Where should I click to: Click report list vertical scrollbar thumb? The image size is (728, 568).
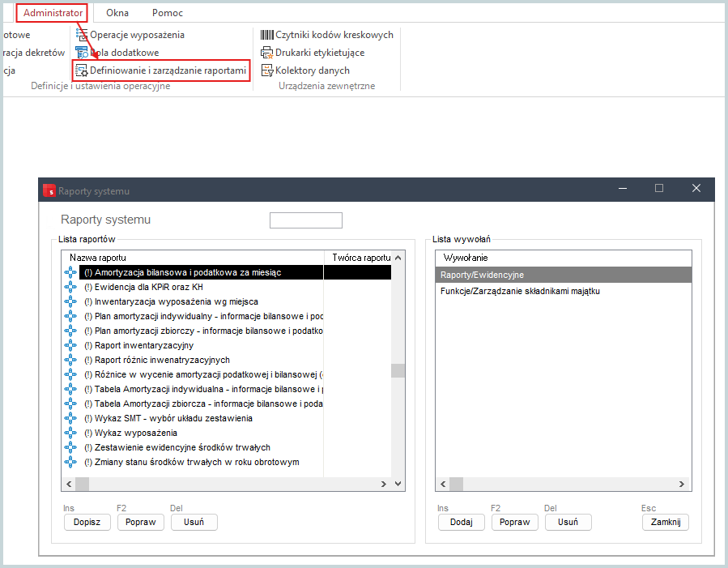click(398, 370)
